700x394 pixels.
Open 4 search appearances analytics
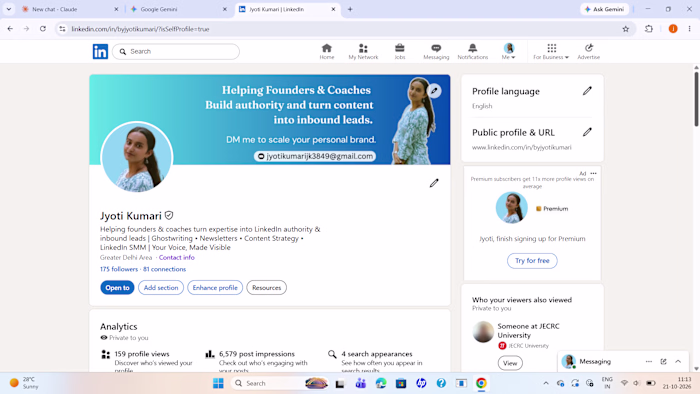pyautogui.click(x=377, y=354)
